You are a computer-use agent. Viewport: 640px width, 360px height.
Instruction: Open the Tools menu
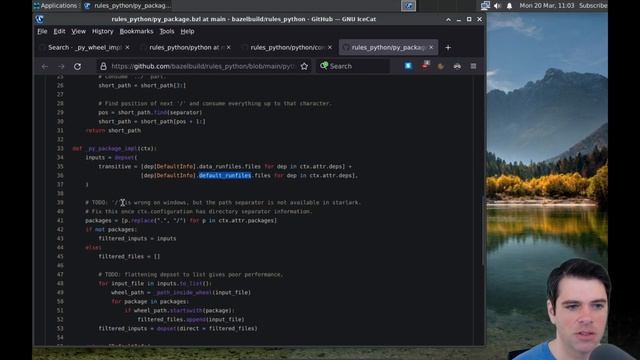[167, 31]
